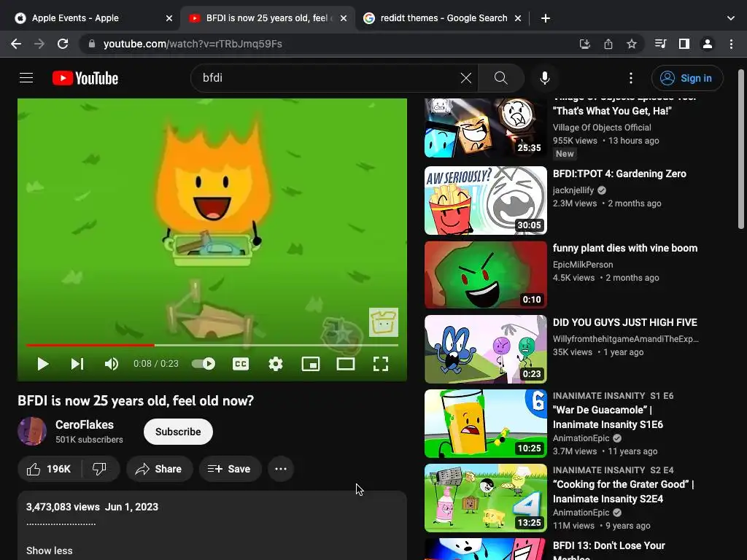Viewport: 747px width, 560px height.
Task: Sign in to YouTube
Action: tap(687, 78)
